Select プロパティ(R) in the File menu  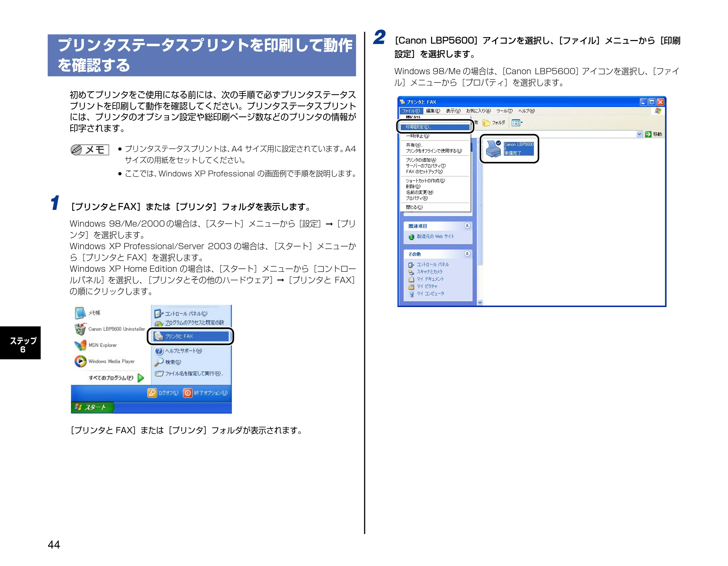point(435,198)
